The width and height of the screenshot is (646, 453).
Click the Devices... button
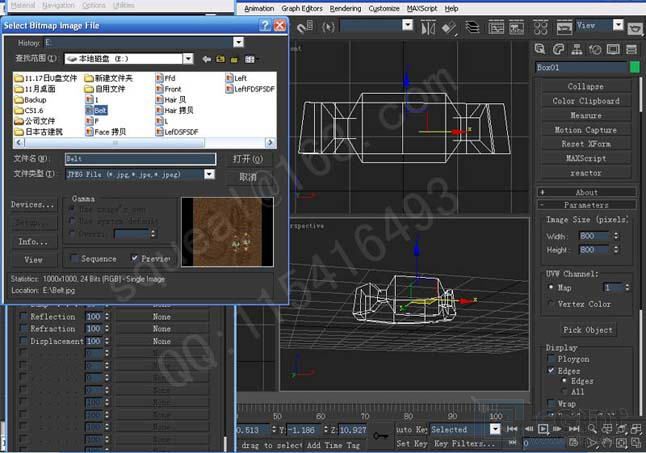(33, 205)
